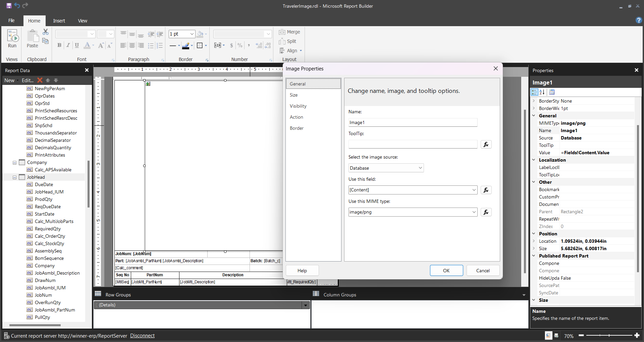Image resolution: width=644 pixels, height=342 pixels.
Task: Click the Property Pages icon
Action: click(x=552, y=92)
